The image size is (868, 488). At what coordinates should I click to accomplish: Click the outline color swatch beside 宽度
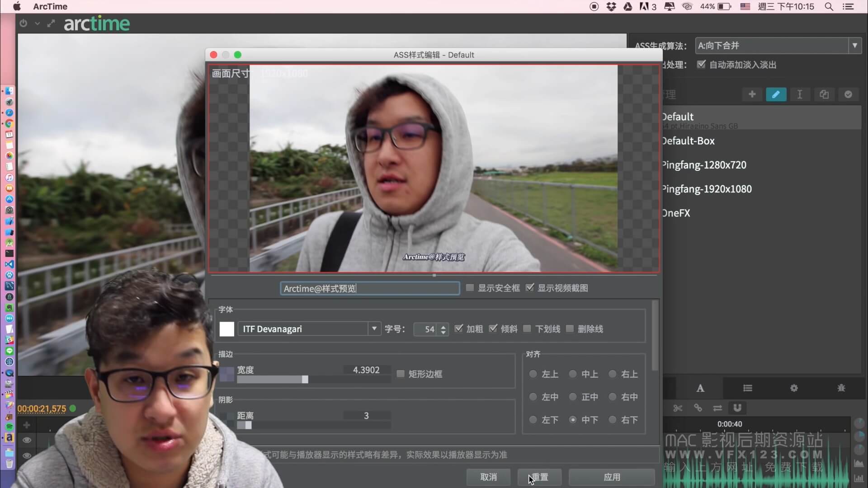point(227,374)
